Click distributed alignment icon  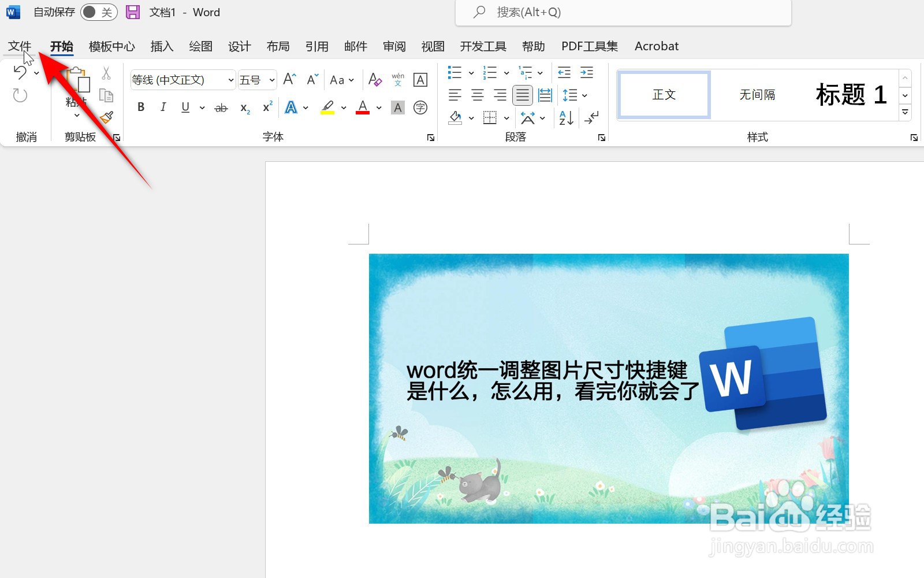[x=545, y=95]
